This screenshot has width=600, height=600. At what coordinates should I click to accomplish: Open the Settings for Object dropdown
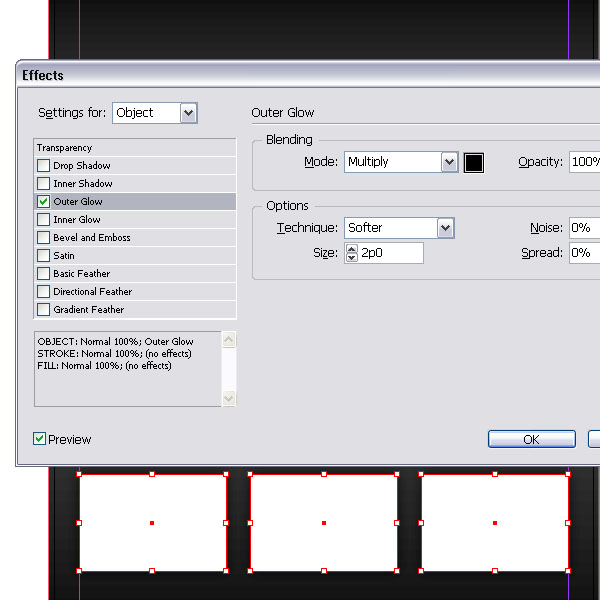[x=155, y=113]
